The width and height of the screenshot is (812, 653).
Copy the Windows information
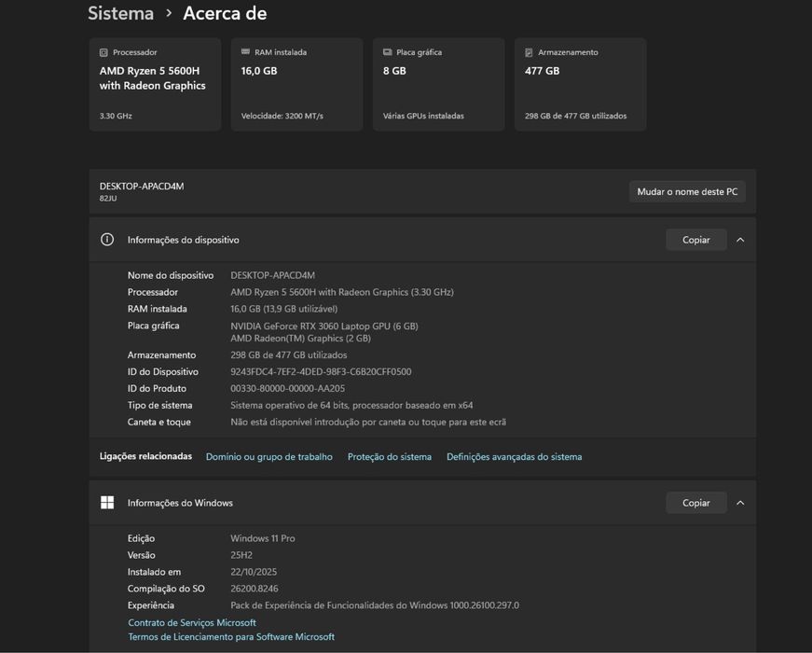[696, 503]
